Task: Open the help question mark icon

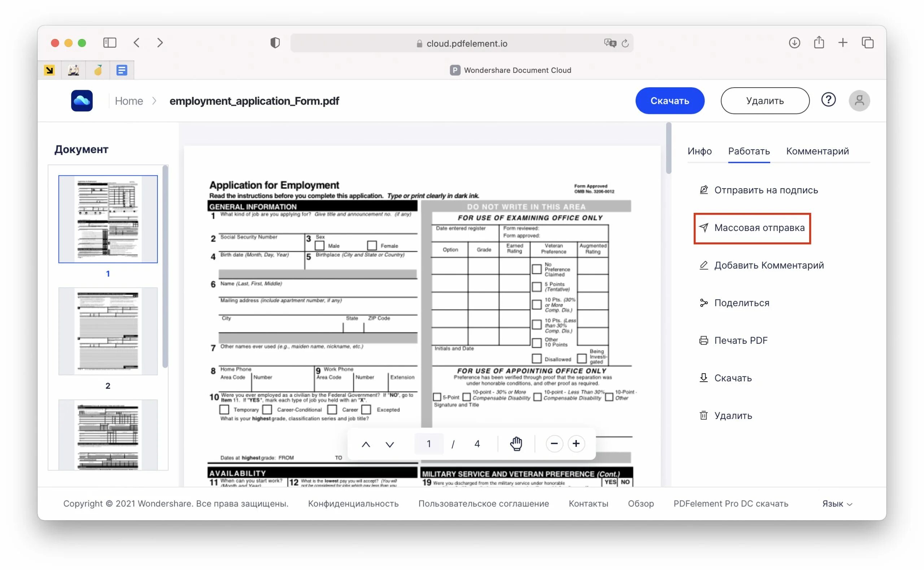Action: coord(828,100)
